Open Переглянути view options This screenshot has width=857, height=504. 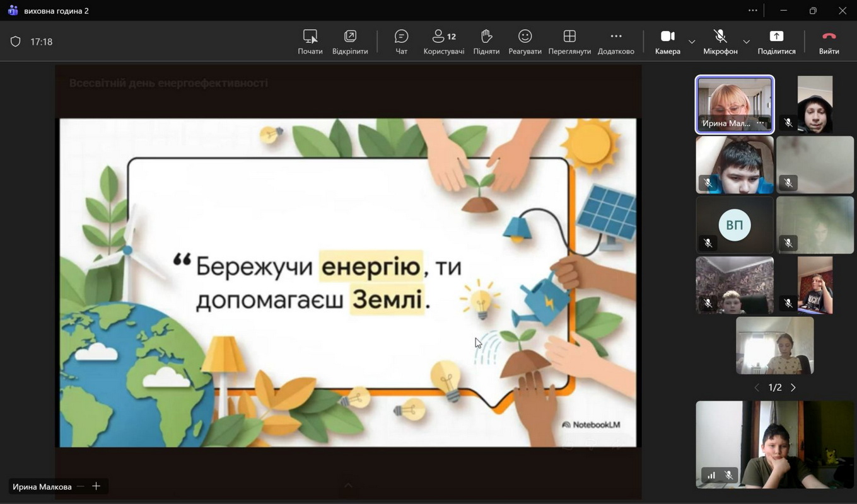569,42
